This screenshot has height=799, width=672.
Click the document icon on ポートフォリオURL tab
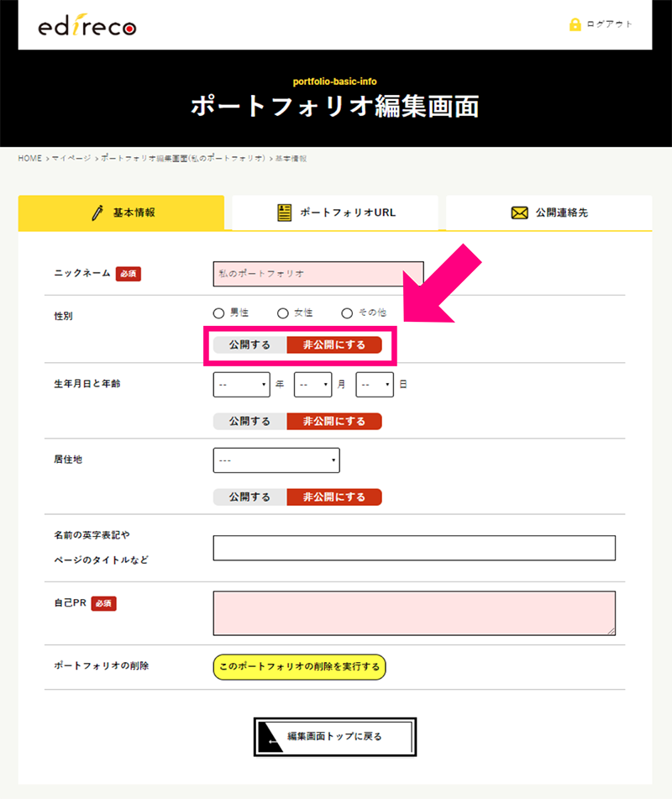click(285, 213)
